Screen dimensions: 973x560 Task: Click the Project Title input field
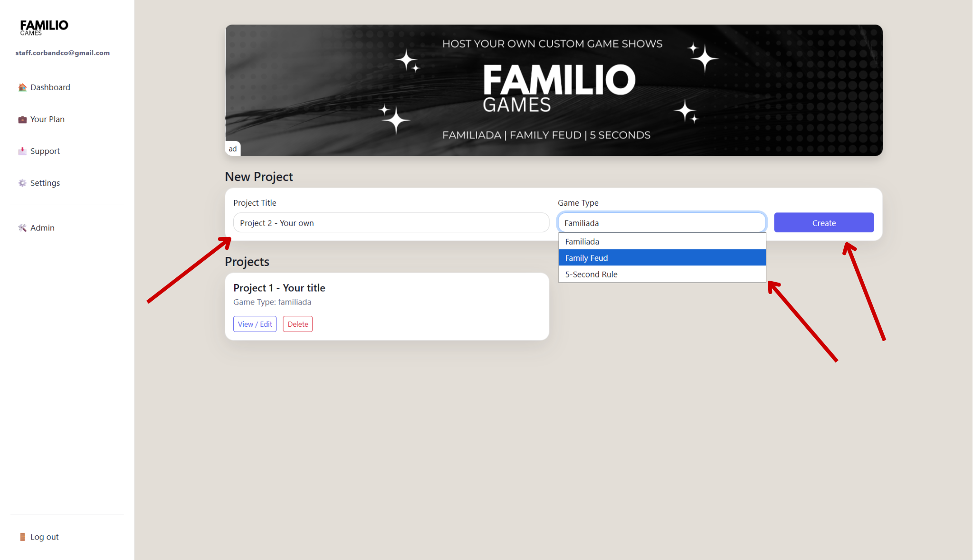(391, 222)
